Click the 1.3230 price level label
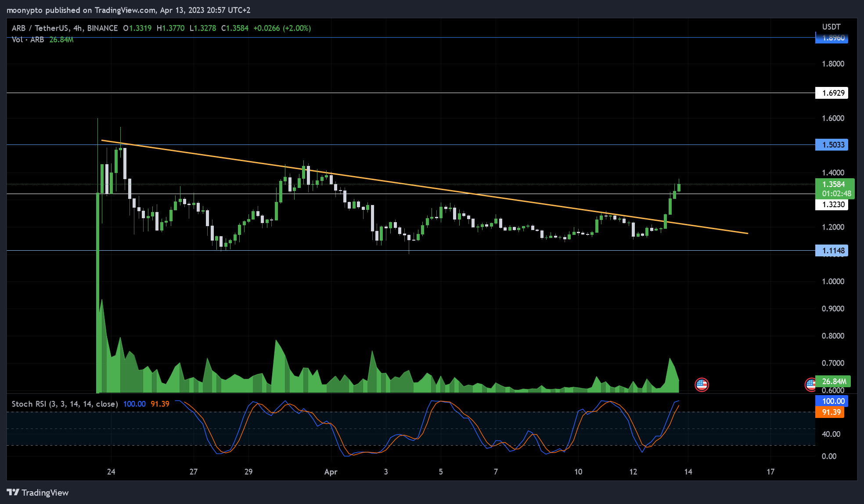 832,205
